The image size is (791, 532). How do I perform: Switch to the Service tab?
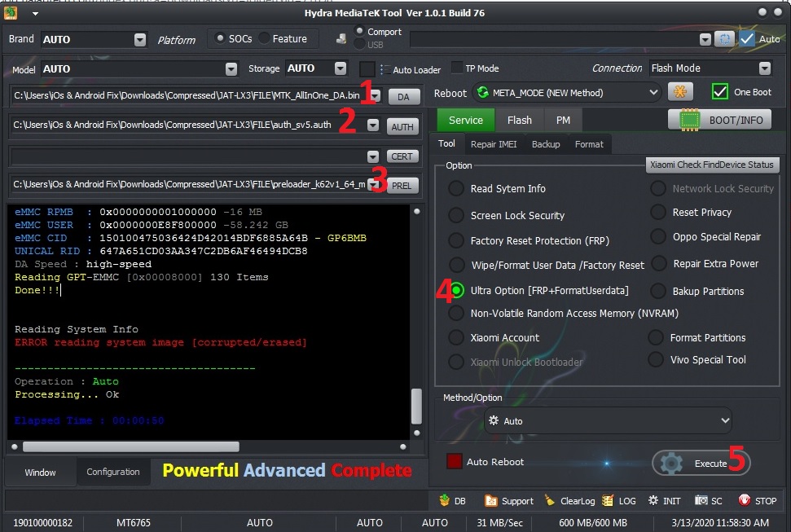coord(466,120)
